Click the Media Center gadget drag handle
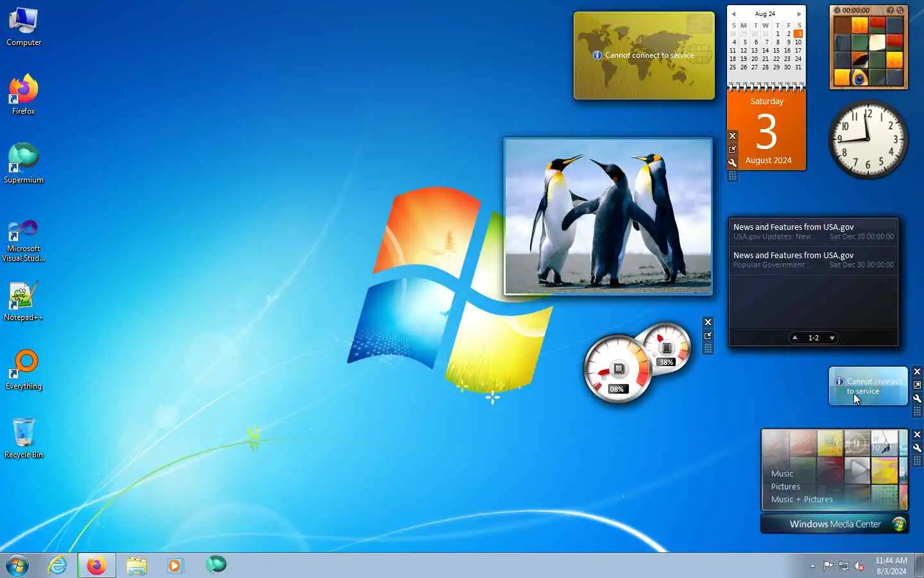The height and width of the screenshot is (578, 924). click(x=917, y=460)
